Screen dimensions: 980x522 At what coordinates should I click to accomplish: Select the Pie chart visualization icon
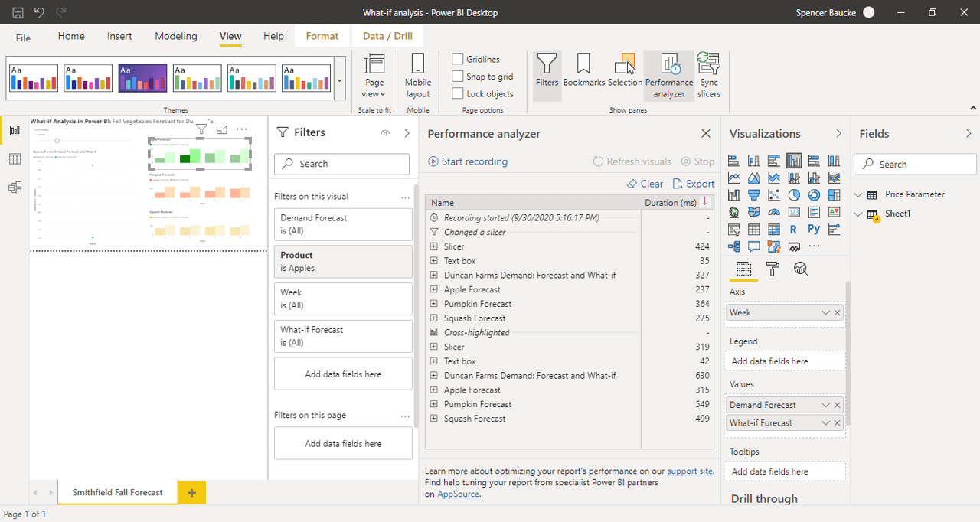click(794, 194)
